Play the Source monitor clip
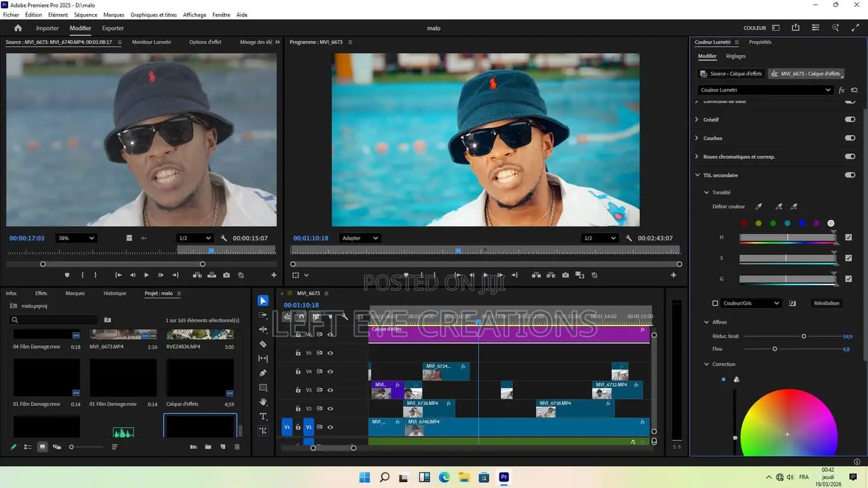Screen dimensions: 868x488 point(146,275)
